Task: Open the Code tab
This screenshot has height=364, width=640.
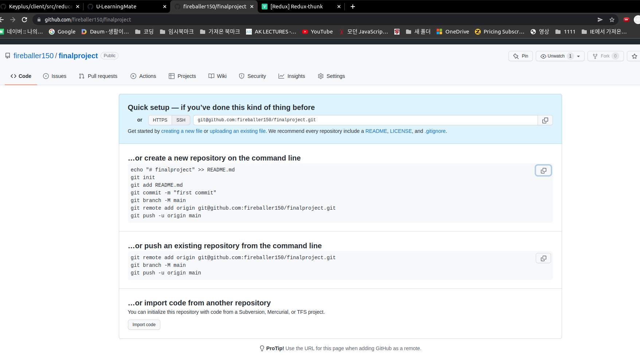Action: [x=21, y=76]
